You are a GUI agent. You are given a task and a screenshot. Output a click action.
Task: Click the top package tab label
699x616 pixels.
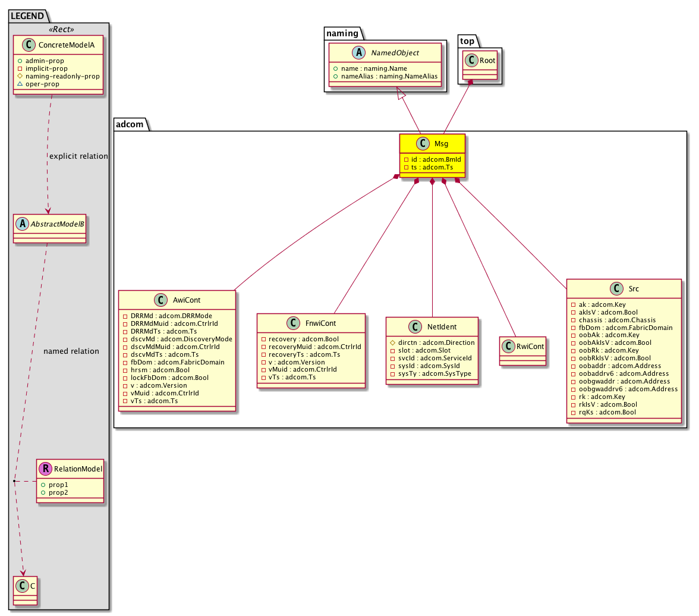[x=467, y=40]
